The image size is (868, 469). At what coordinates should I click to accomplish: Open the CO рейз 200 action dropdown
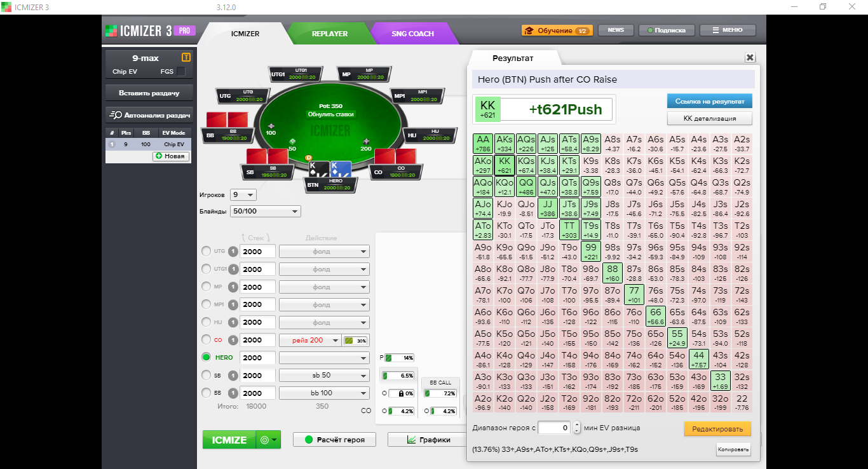tap(311, 340)
